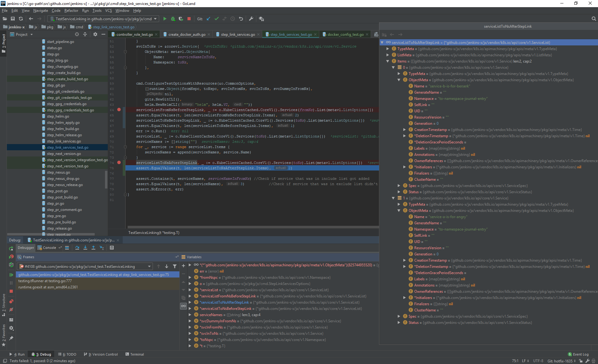The height and width of the screenshot is (364, 598).
Task: Toggle the Structure tool window tab
Action: (x=3, y=305)
